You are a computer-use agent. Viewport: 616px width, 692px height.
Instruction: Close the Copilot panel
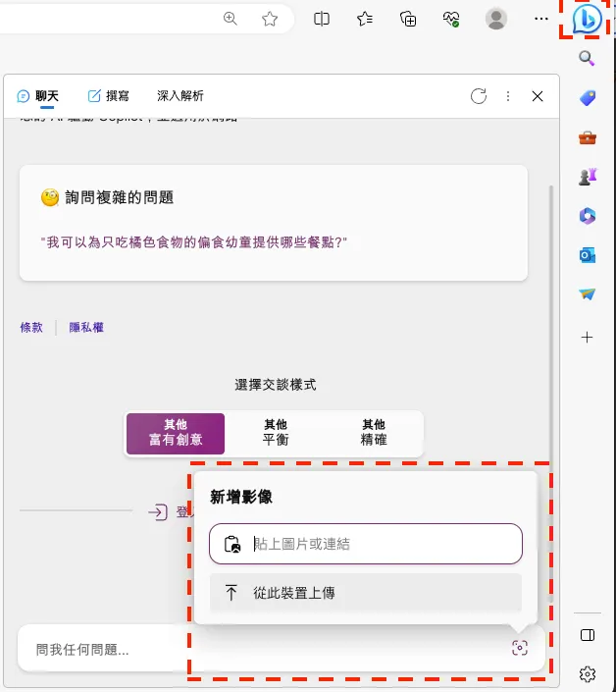pyautogui.click(x=538, y=96)
